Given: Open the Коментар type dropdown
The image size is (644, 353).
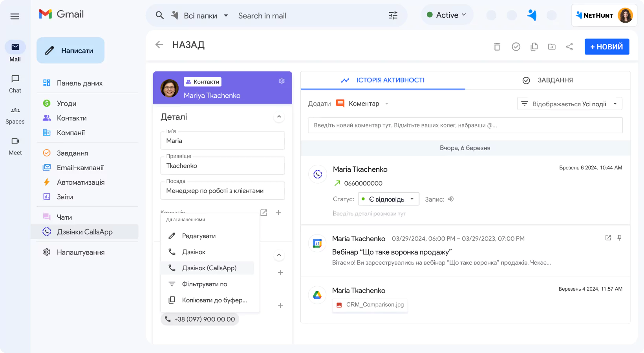Looking at the screenshot, I should coord(363,104).
